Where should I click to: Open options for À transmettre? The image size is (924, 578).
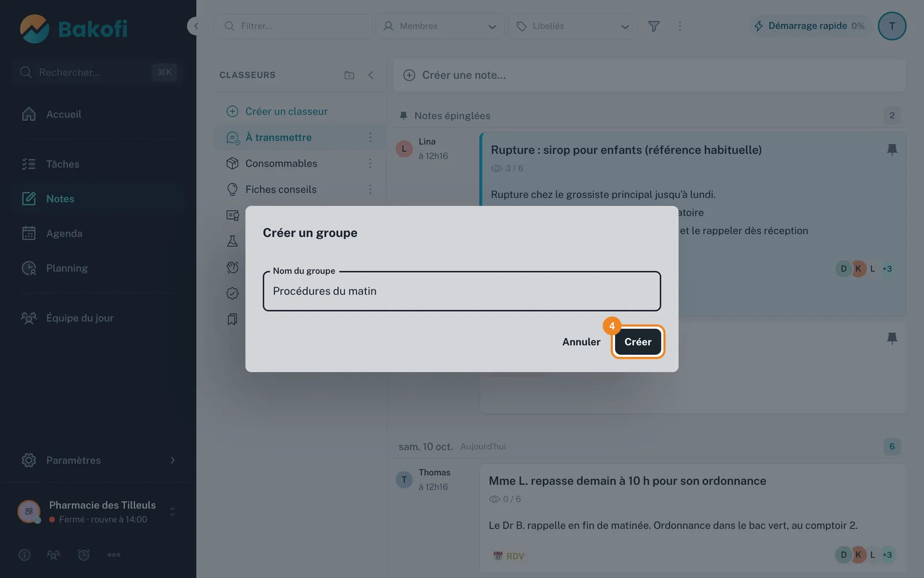(x=370, y=138)
